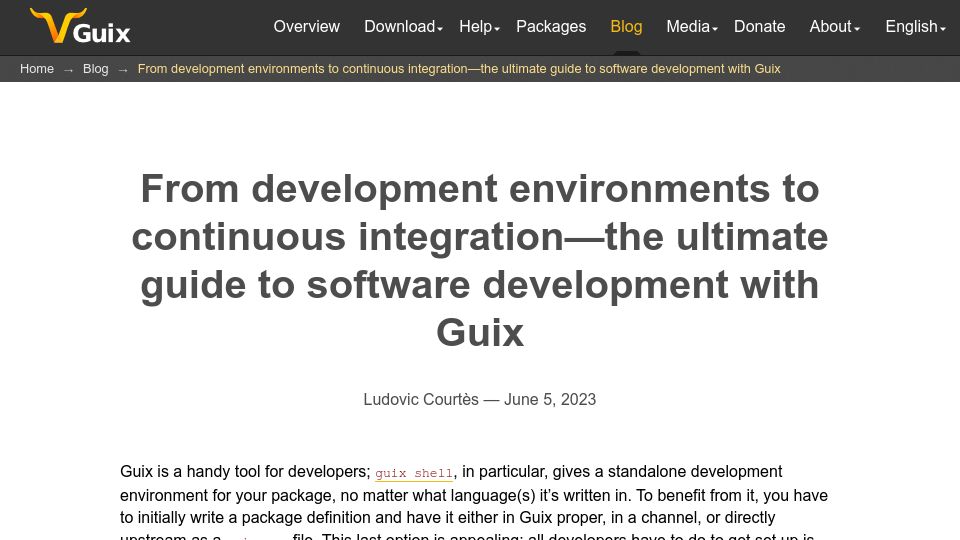Click the Guix logo in the header
This screenshot has height=540, width=960.
click(x=80, y=26)
